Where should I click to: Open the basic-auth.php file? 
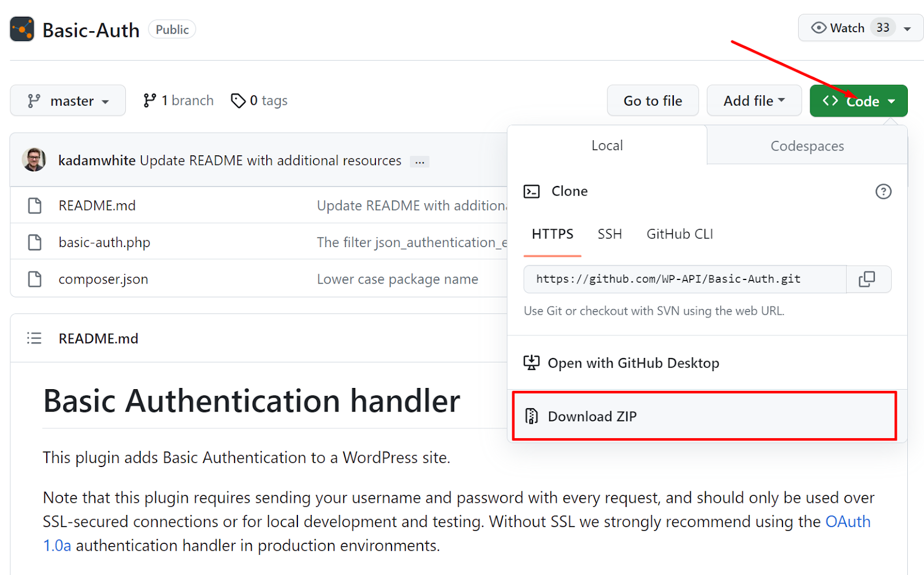click(104, 242)
